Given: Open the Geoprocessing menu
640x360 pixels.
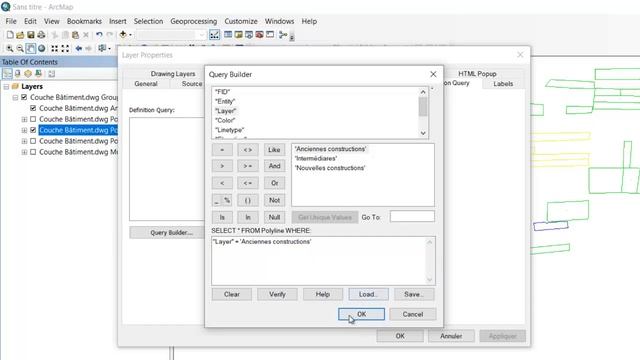Looking at the screenshot, I should pyautogui.click(x=193, y=21).
